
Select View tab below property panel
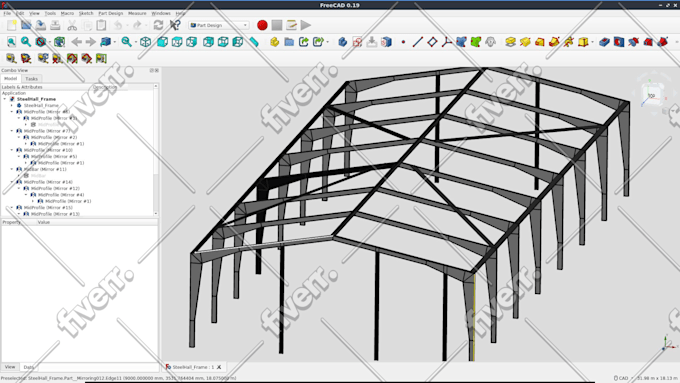tap(10, 367)
